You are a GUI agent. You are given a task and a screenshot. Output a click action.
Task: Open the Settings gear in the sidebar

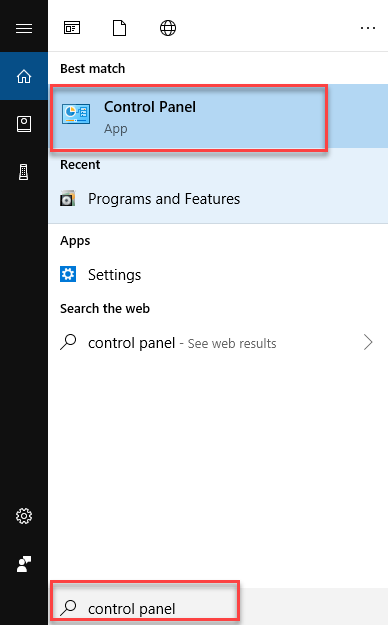pos(24,516)
